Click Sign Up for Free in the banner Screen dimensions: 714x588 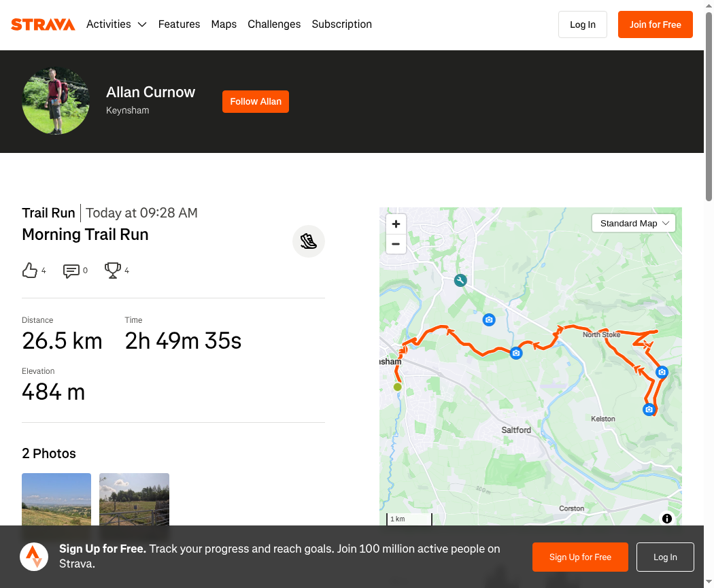pos(580,557)
